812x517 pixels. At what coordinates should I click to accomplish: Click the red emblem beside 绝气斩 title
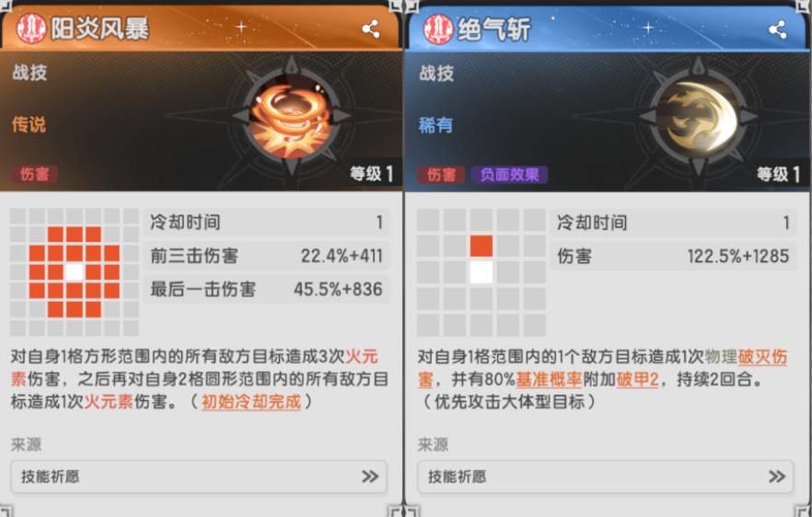(438, 29)
